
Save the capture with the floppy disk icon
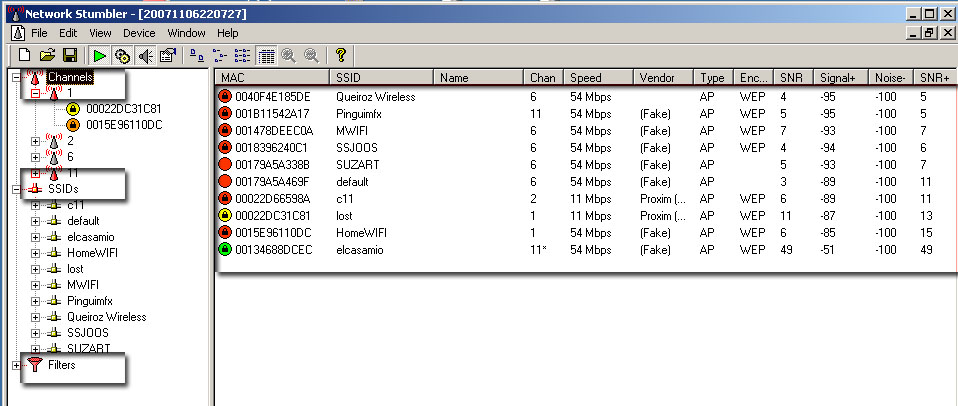point(70,56)
